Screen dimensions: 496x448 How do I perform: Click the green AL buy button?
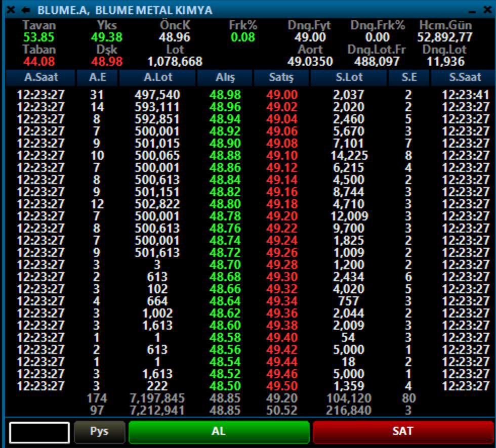pyautogui.click(x=219, y=432)
